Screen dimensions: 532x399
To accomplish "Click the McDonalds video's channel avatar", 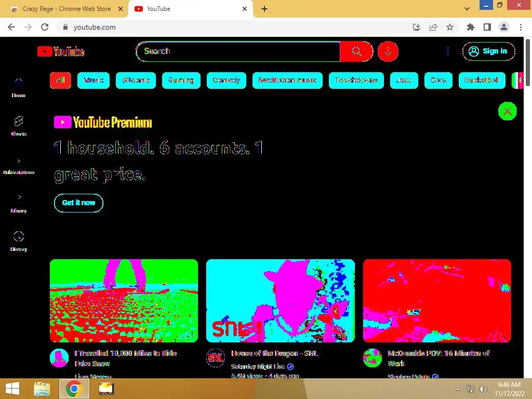I will tap(372, 357).
